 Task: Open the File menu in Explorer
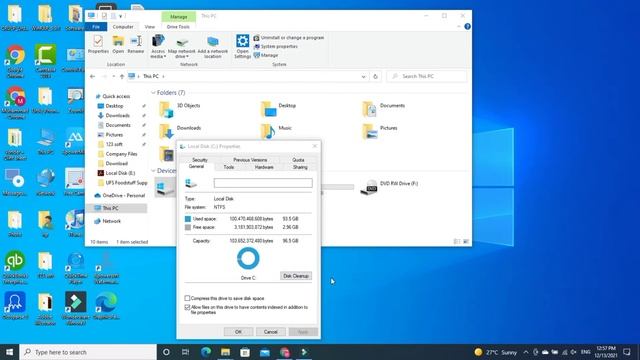[x=96, y=27]
